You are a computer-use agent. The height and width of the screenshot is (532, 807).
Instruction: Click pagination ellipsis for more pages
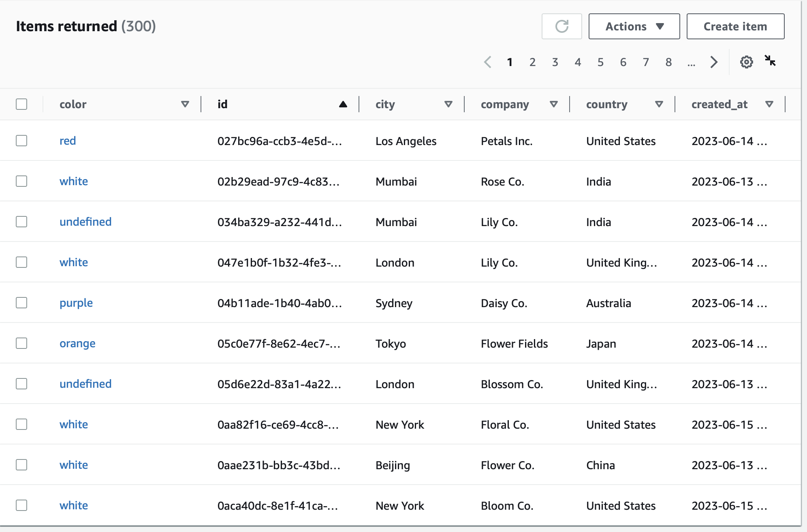point(691,63)
